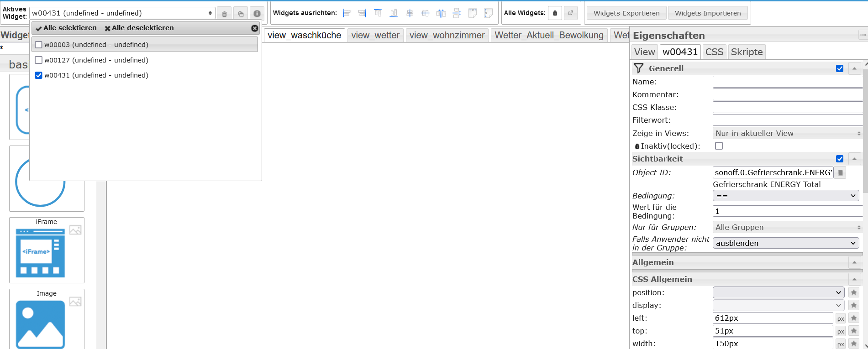This screenshot has width=868, height=349.
Task: Switch to the Wetter_Aktuell_Bewolkung tab
Action: (549, 35)
